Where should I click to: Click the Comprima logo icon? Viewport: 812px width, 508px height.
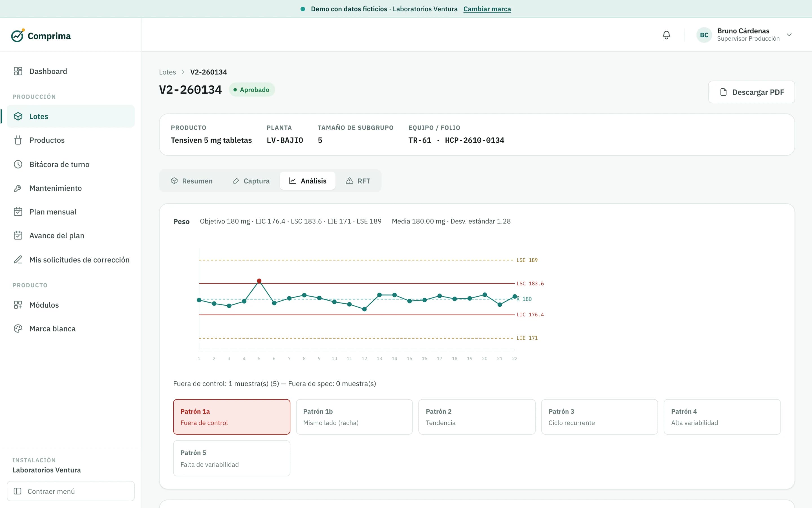(x=17, y=35)
